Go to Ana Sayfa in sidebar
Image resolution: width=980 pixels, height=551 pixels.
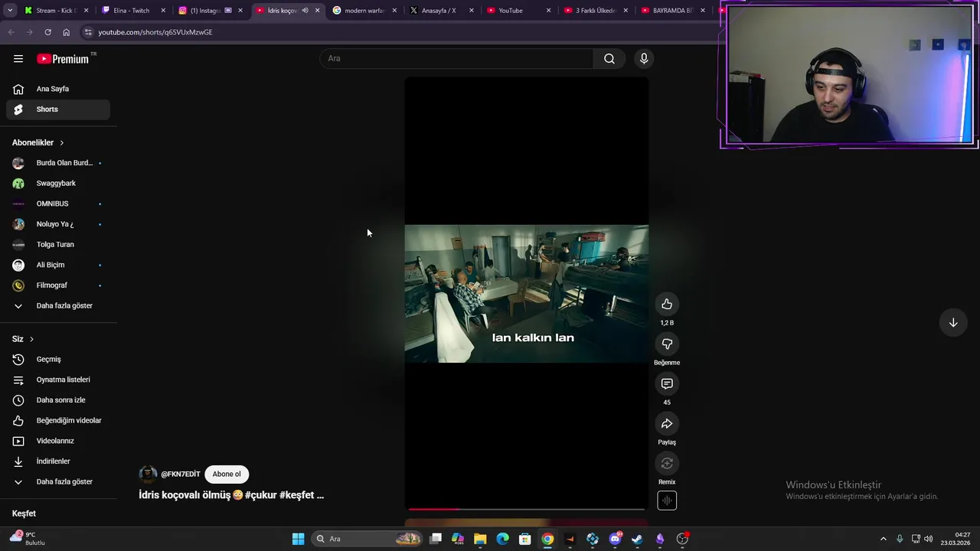pos(58,89)
